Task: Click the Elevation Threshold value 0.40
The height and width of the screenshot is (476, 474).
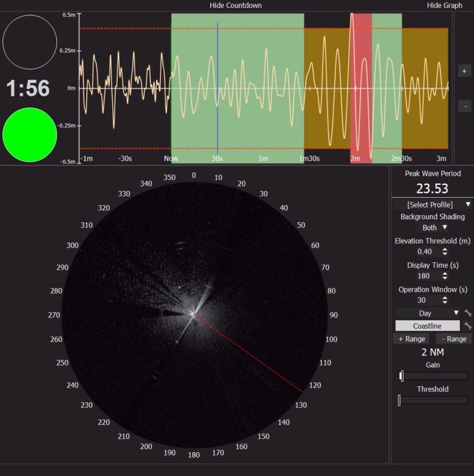Action: pos(424,251)
